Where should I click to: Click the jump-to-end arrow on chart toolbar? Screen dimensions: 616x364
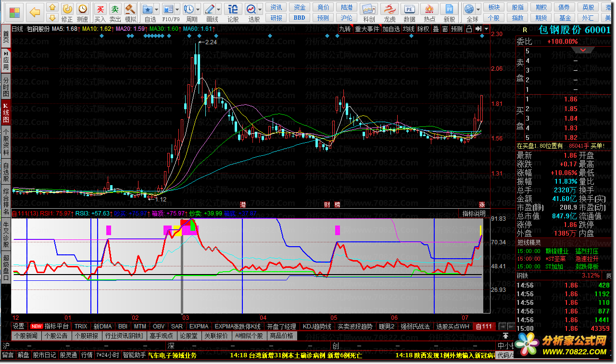pyautogui.click(x=478, y=29)
